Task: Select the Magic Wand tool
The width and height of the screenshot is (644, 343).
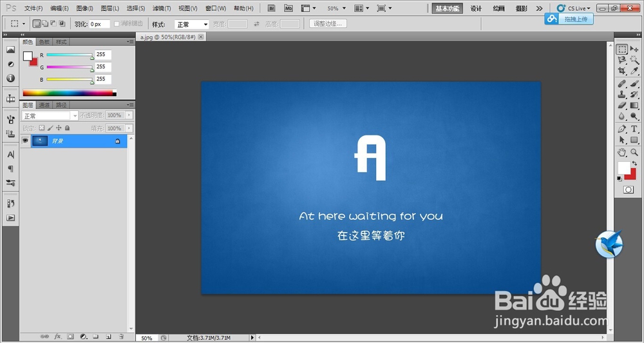Action: [634, 60]
